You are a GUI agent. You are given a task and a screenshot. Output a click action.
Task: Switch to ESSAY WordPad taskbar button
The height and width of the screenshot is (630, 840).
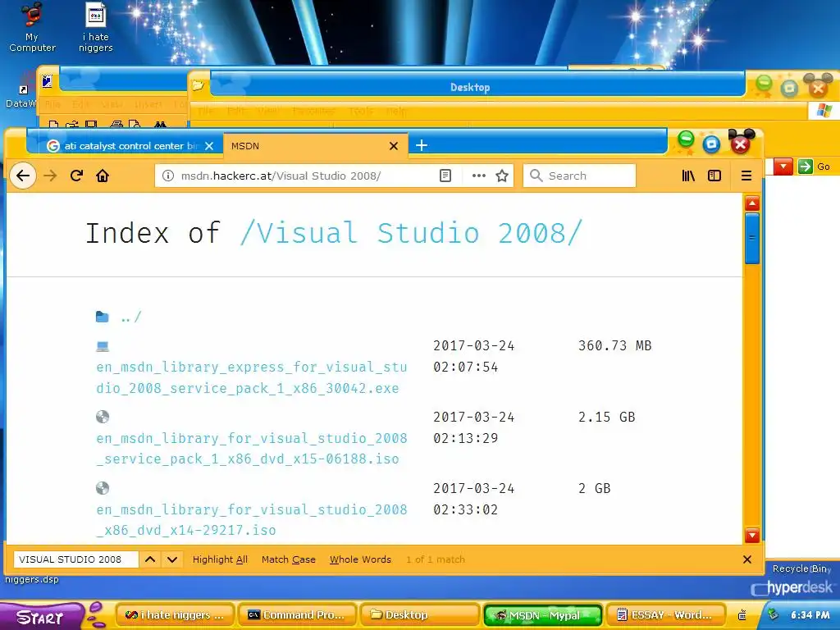tap(664, 615)
